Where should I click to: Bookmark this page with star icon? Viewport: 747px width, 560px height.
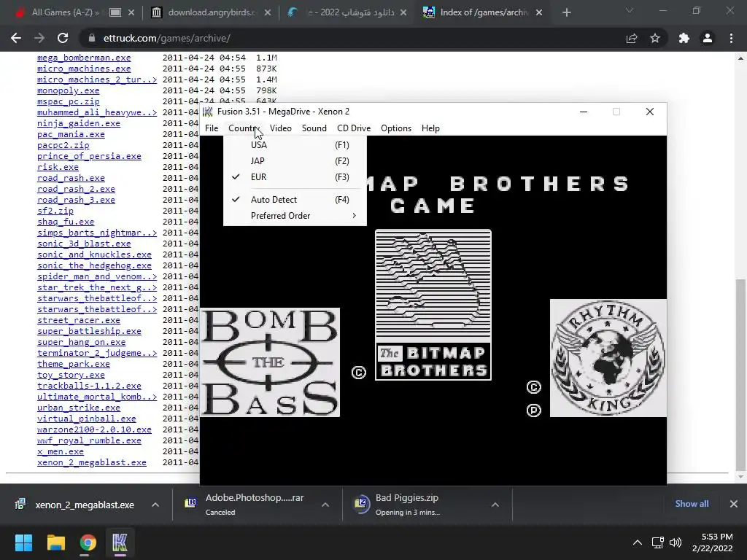pos(655,38)
